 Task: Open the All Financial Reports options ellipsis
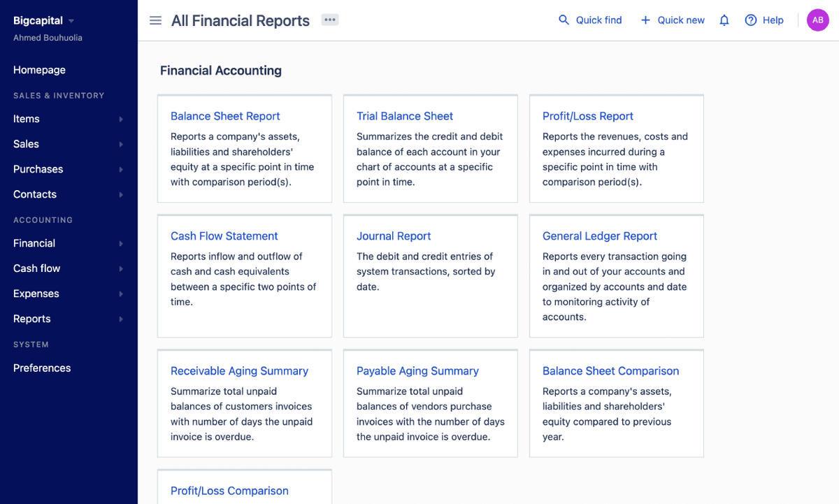coord(329,20)
